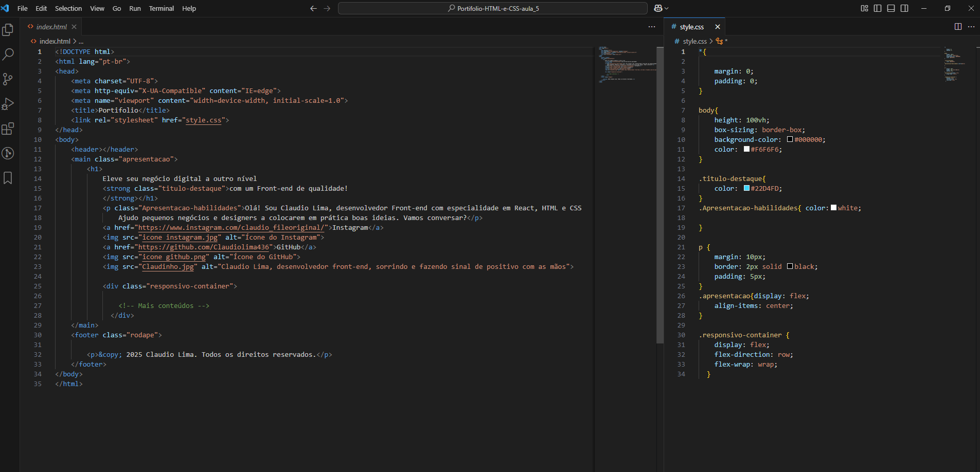Open the Go menu

(117, 8)
